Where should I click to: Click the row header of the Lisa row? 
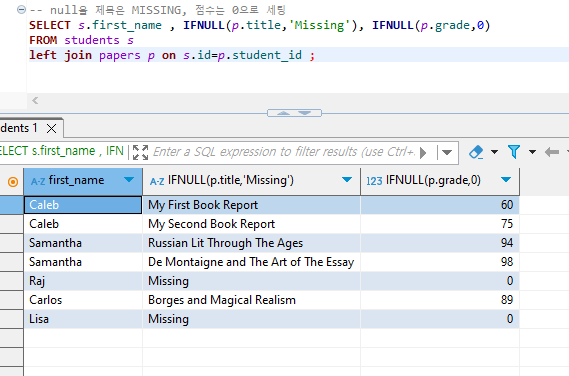12,319
